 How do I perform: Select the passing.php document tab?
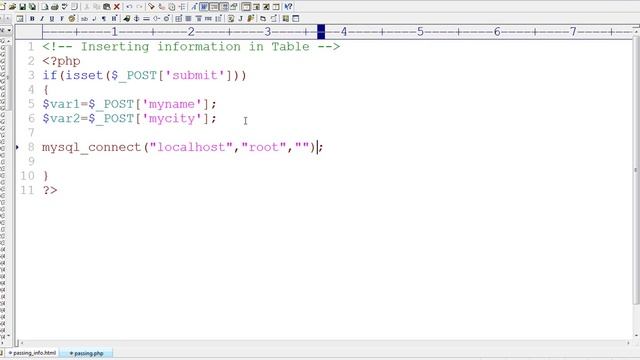pos(87,353)
